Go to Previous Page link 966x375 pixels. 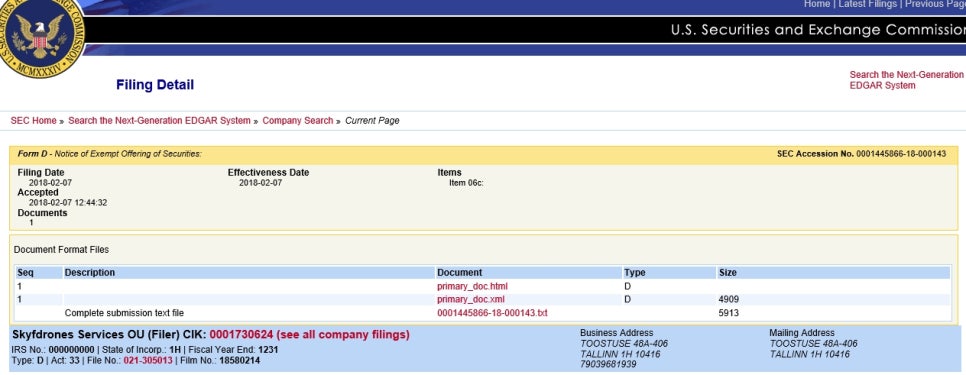coord(934,4)
